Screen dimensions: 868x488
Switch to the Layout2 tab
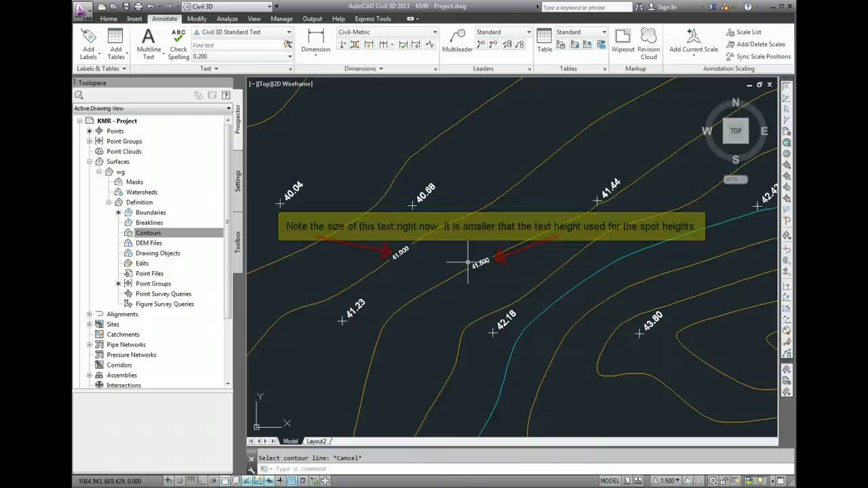[316, 441]
